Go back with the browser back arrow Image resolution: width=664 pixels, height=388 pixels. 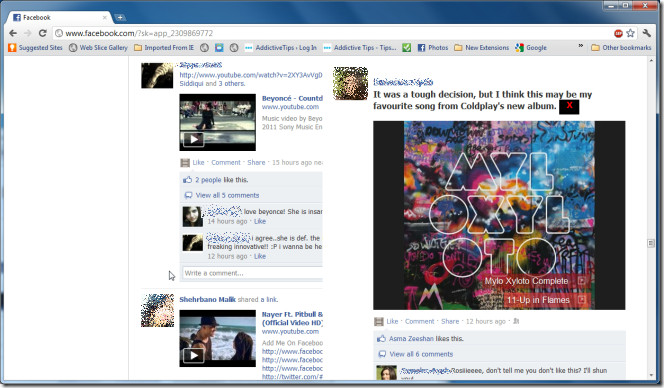pos(13,33)
